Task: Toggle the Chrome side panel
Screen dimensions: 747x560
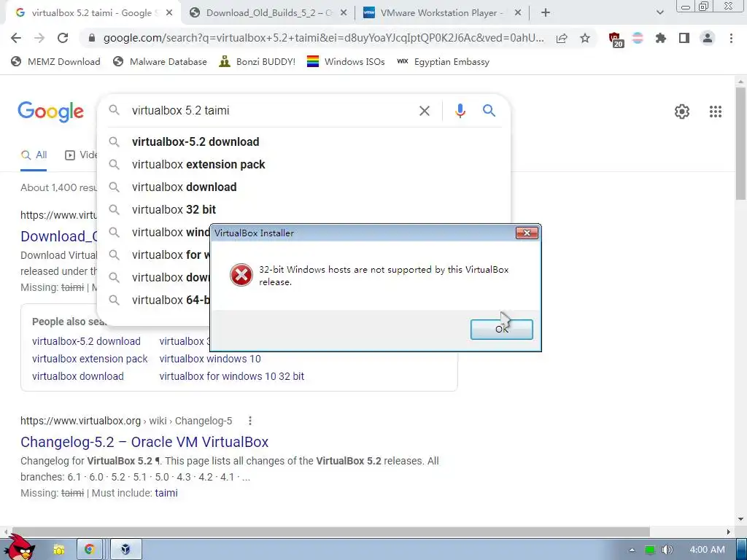Action: point(684,38)
